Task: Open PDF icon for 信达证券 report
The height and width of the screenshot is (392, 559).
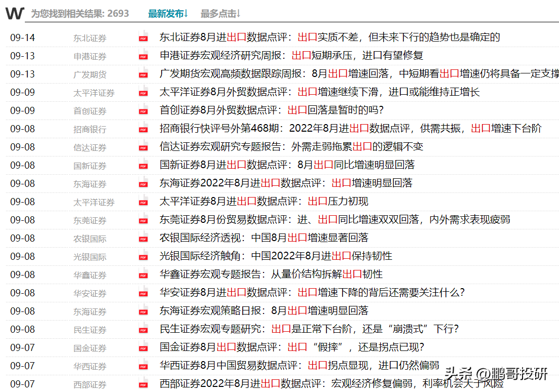Action: pos(143,147)
